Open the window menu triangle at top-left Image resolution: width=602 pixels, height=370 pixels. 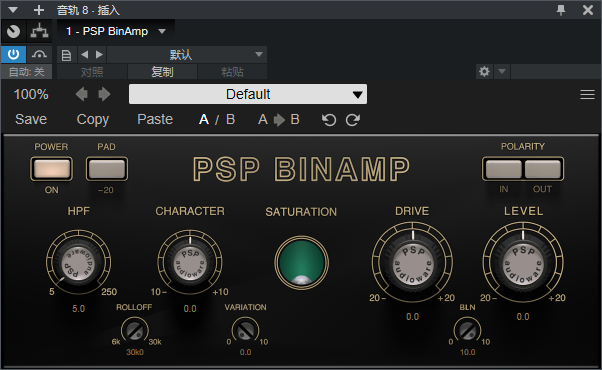pyautogui.click(x=13, y=10)
